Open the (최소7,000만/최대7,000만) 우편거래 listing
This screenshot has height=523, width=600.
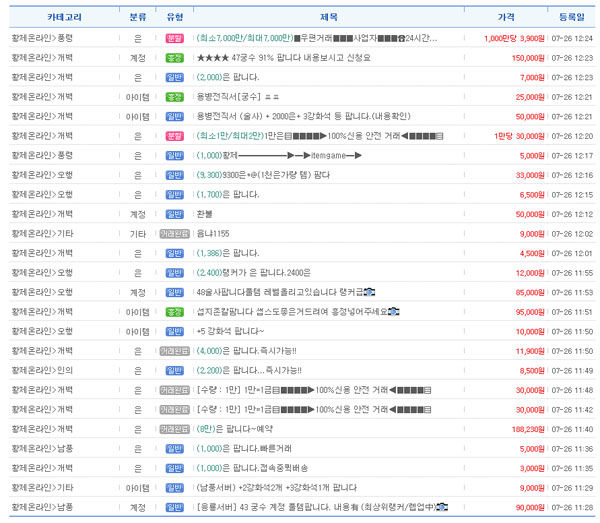[317, 38]
